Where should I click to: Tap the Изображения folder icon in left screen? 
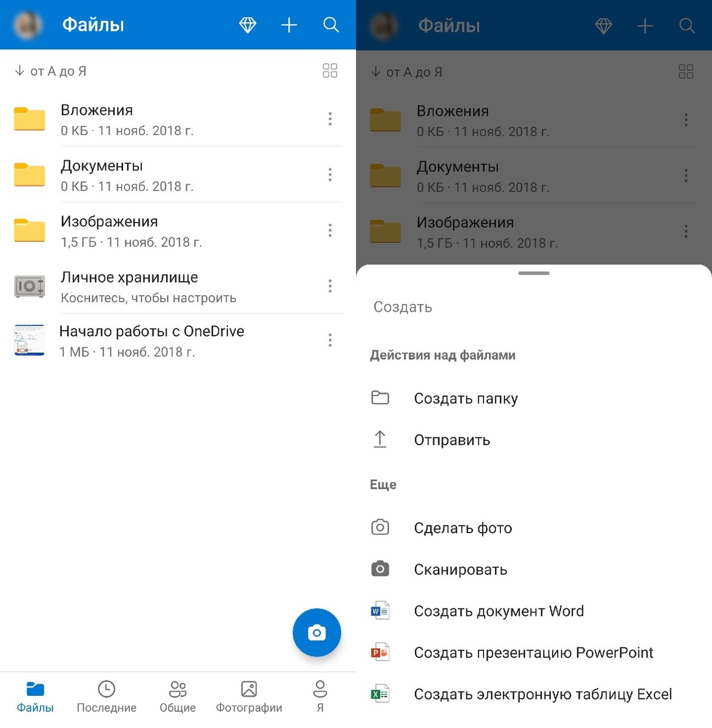click(x=30, y=231)
